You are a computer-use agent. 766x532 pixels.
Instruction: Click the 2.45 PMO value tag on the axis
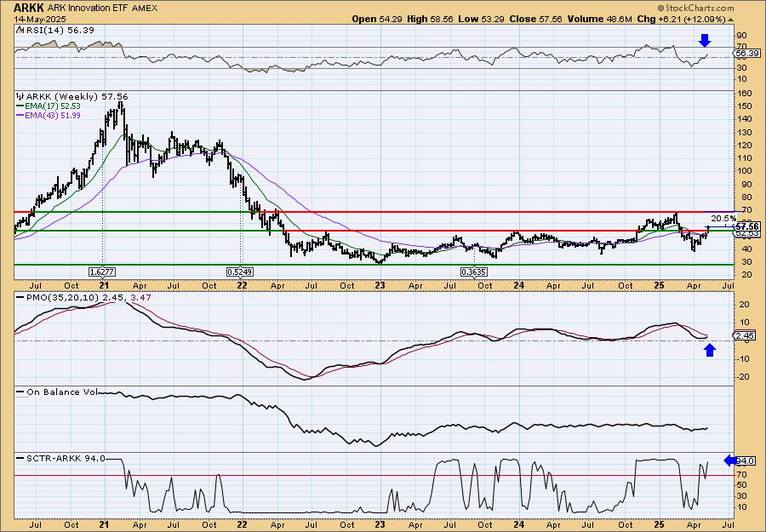(746, 335)
